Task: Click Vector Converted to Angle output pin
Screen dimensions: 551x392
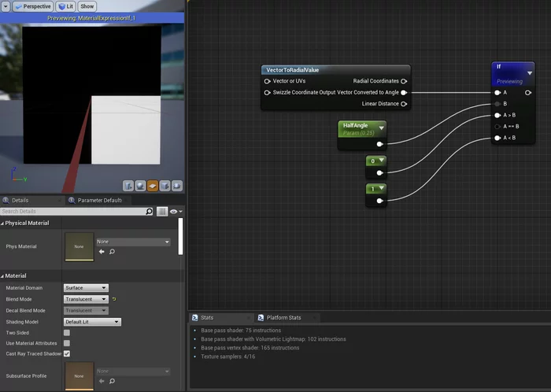Action: coord(404,93)
